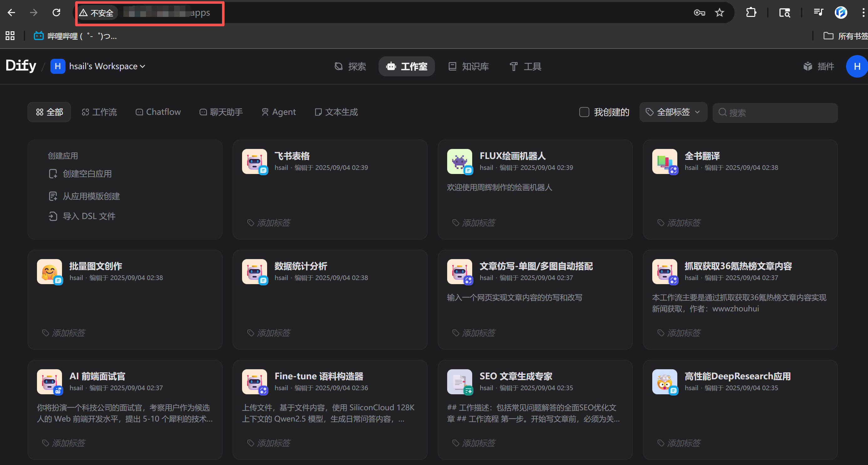
Task: Add tag on AI 前端面试官 card
Action: pyautogui.click(x=63, y=443)
